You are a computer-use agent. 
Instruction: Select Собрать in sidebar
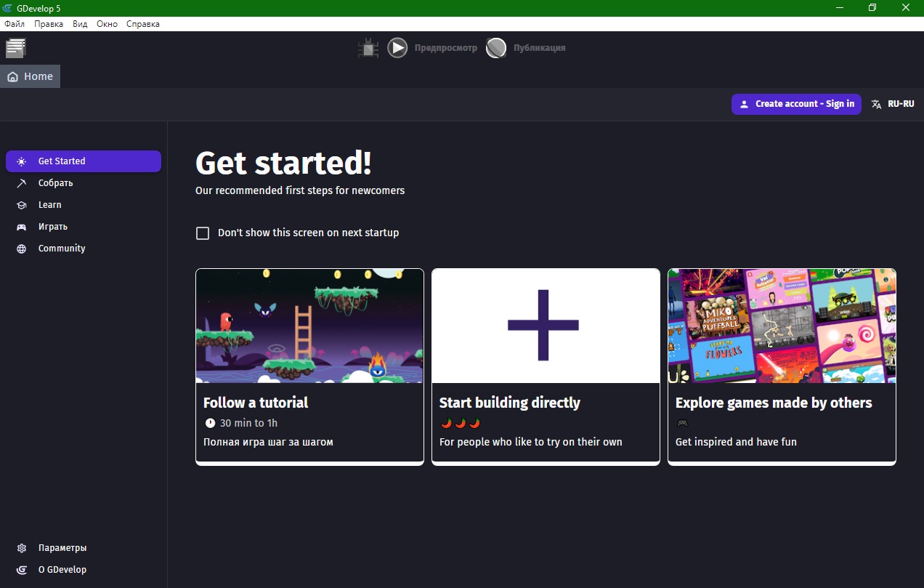coord(84,183)
